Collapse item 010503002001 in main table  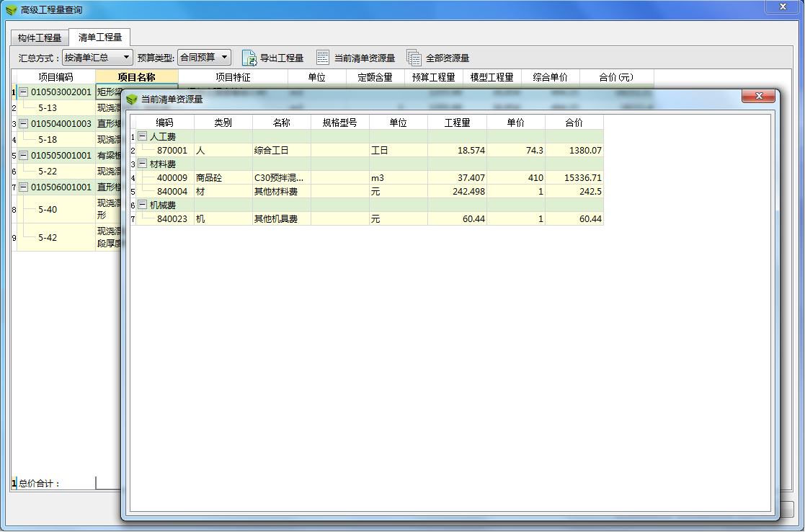[23, 92]
